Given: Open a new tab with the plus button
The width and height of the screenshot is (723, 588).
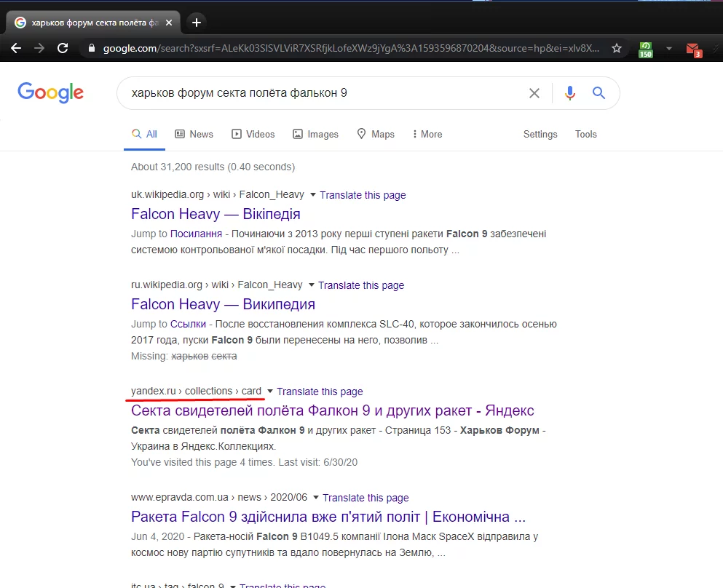Looking at the screenshot, I should click(197, 22).
